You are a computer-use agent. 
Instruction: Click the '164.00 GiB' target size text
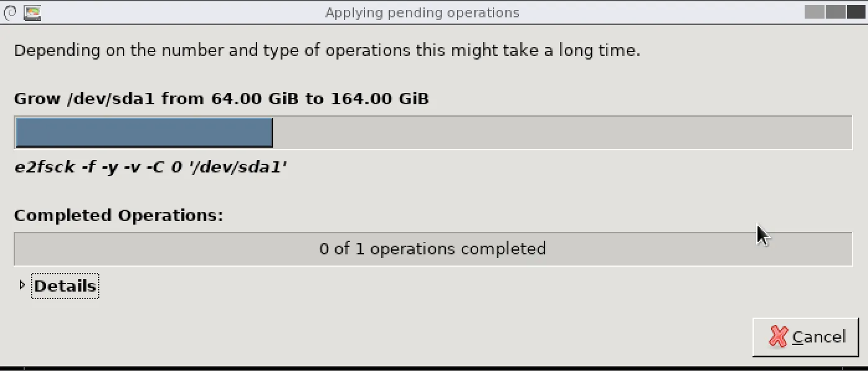(x=379, y=99)
